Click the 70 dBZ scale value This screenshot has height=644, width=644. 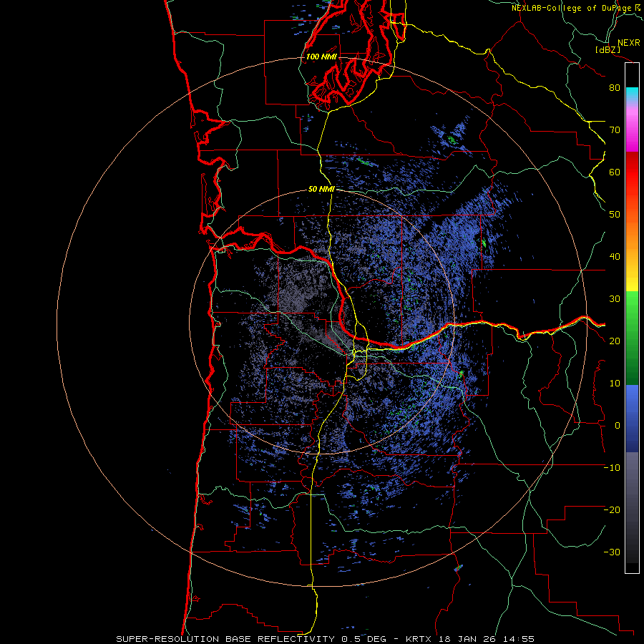pyautogui.click(x=615, y=130)
